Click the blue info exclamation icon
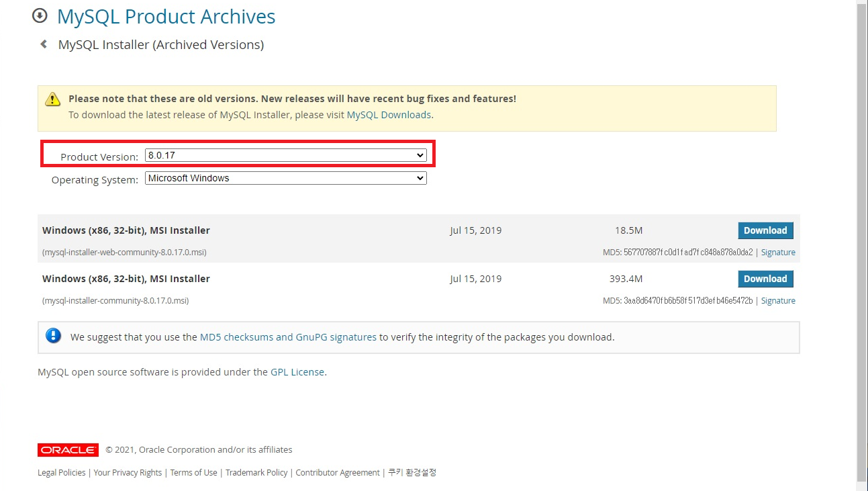The height and width of the screenshot is (491, 868). click(54, 337)
